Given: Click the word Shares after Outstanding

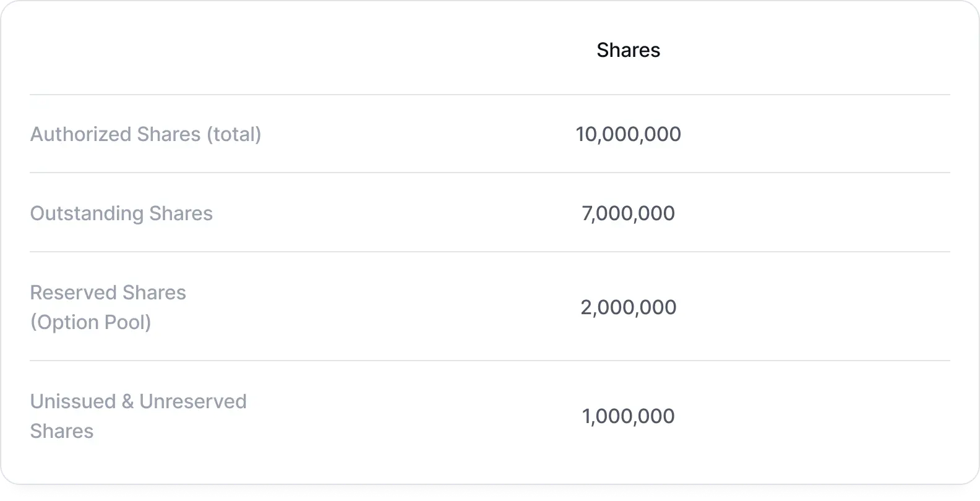Looking at the screenshot, I should [181, 213].
